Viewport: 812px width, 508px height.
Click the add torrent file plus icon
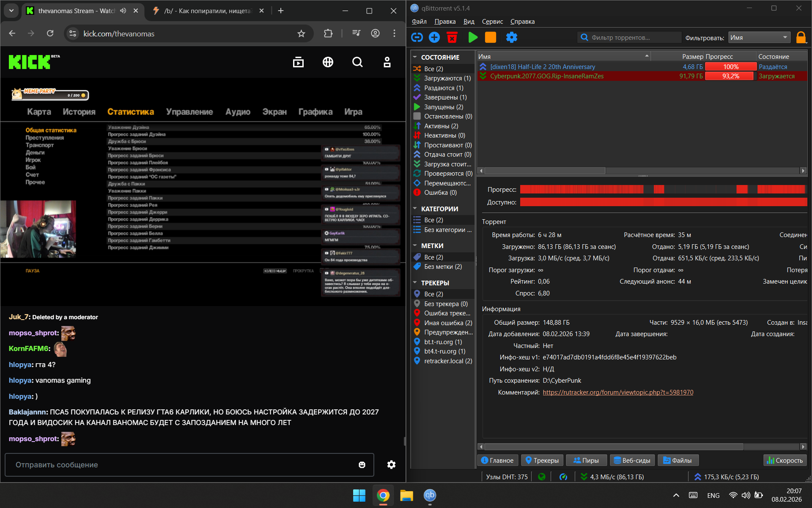click(x=434, y=38)
